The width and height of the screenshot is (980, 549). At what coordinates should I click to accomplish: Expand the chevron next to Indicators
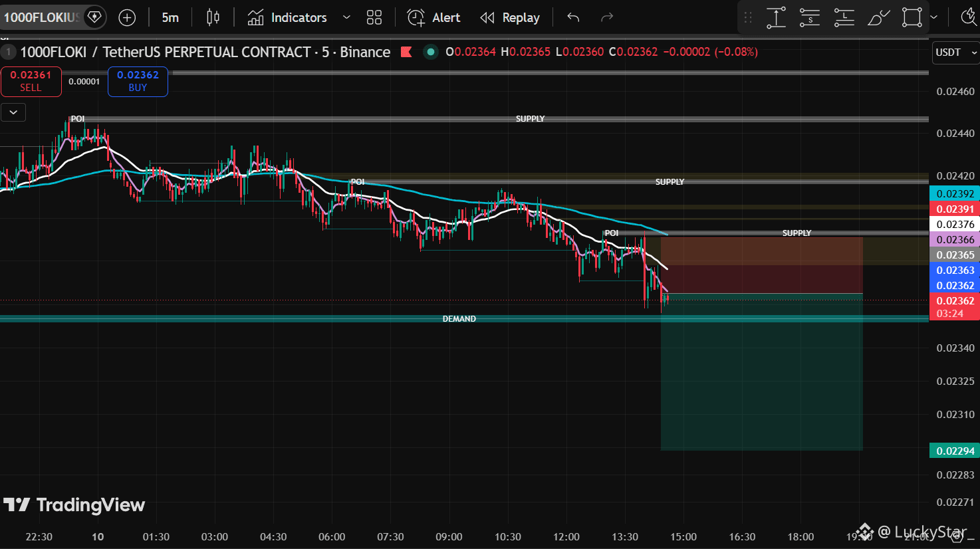point(346,18)
